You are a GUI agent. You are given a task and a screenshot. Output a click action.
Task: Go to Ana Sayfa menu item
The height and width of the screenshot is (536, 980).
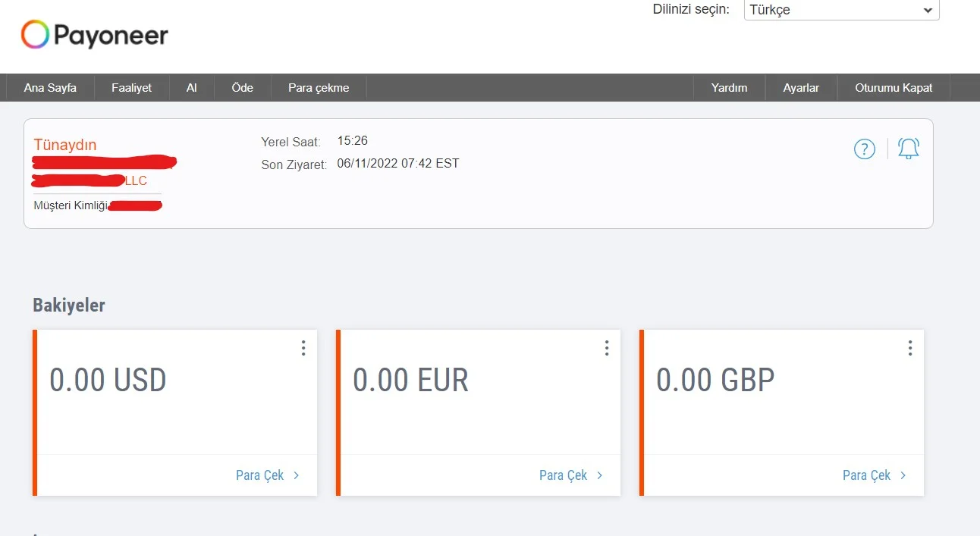click(x=50, y=88)
